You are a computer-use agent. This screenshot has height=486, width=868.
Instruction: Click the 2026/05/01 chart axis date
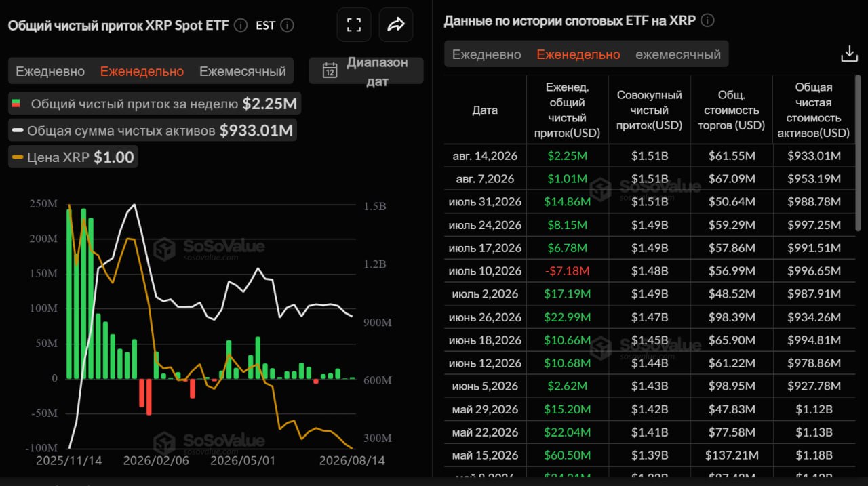[x=243, y=460]
